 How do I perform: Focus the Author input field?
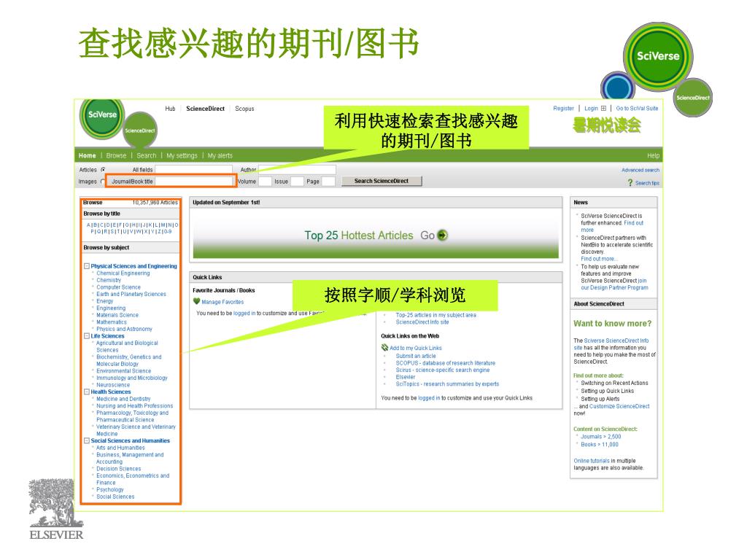298,169
